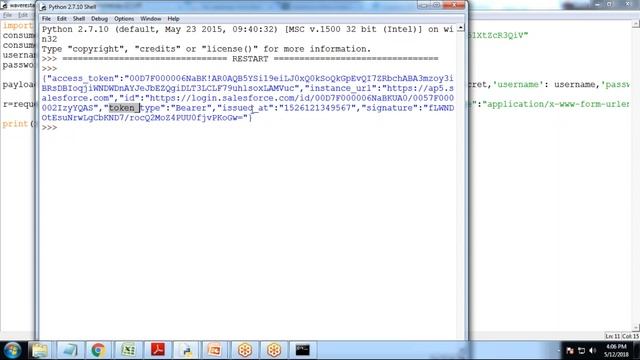Screen dimensions: 640x360
Task: Click the Python Shell scrollbar up arrow
Action: click(460, 28)
